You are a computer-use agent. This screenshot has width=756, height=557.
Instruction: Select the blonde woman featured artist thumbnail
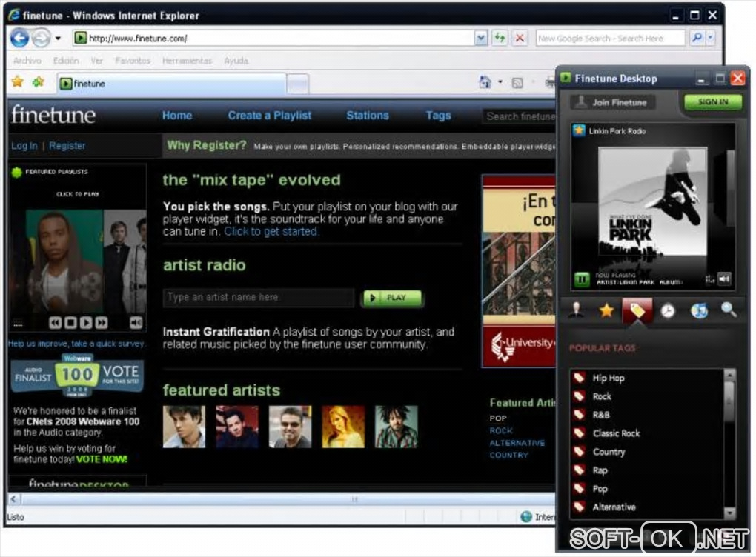click(x=343, y=427)
